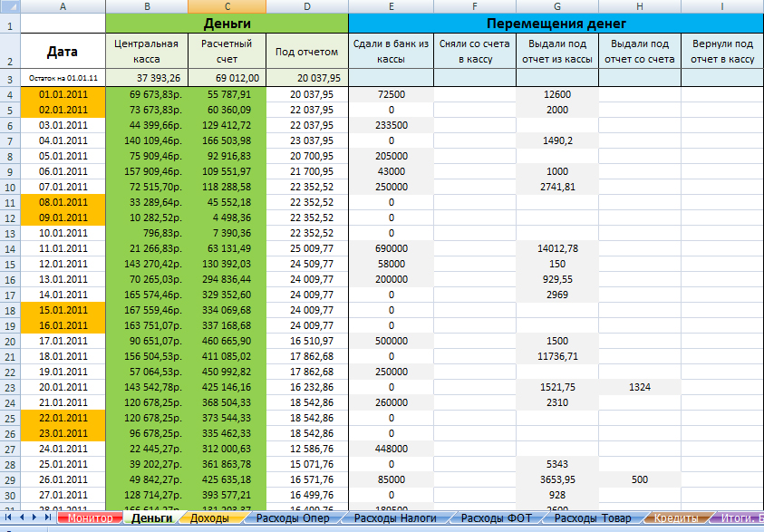Select the Деньги sheet tab

pos(151,517)
